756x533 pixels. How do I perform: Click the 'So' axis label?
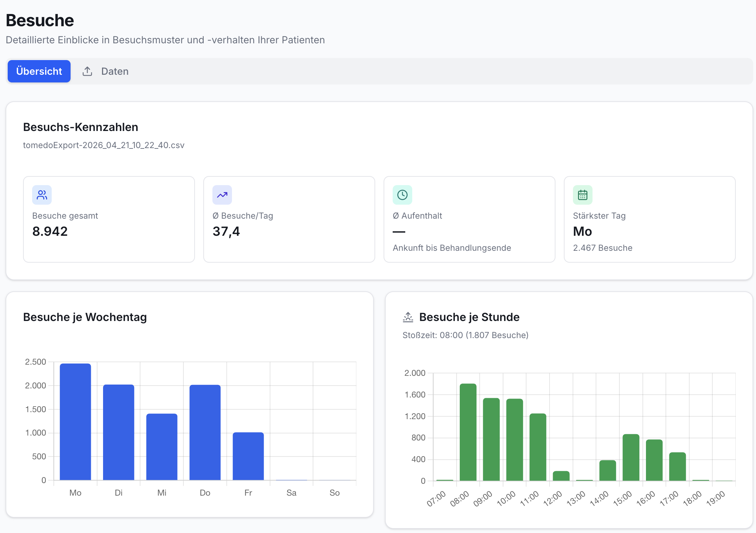click(335, 493)
